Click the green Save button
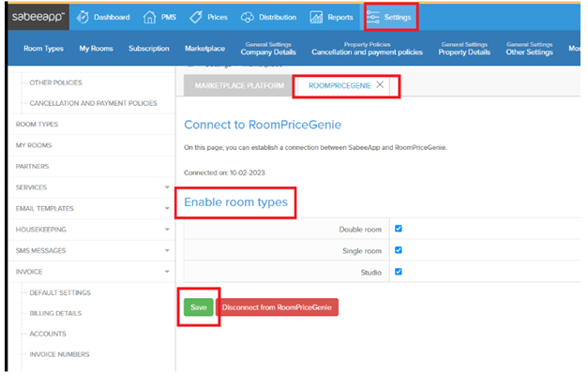Image resolution: width=588 pixels, height=387 pixels. tap(198, 307)
